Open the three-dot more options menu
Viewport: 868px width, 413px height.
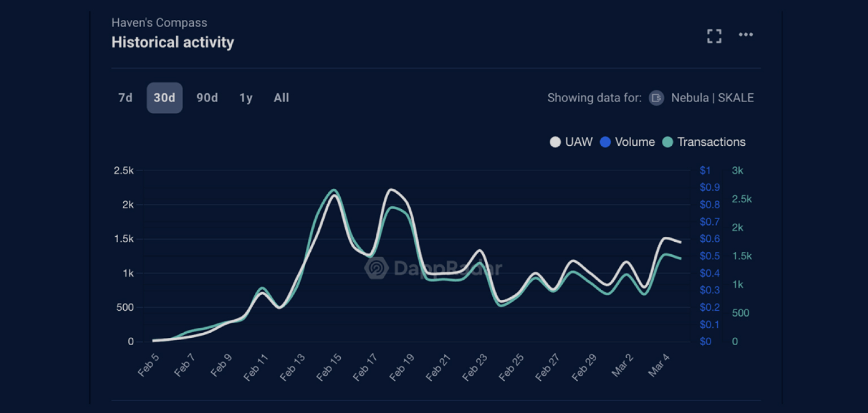coord(746,35)
